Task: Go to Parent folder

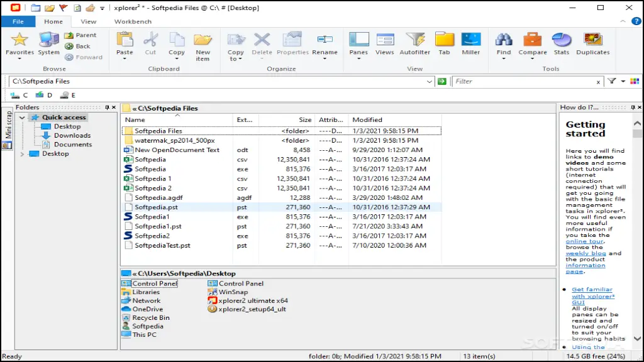Action: pos(80,35)
